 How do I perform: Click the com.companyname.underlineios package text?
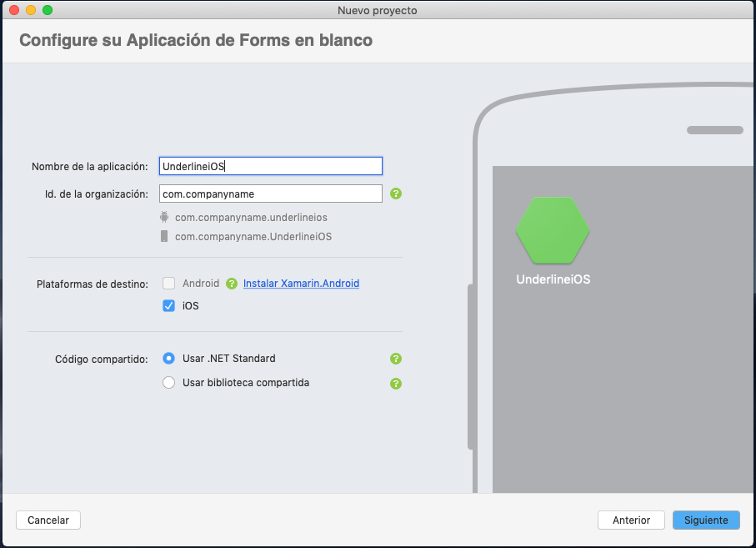252,219
